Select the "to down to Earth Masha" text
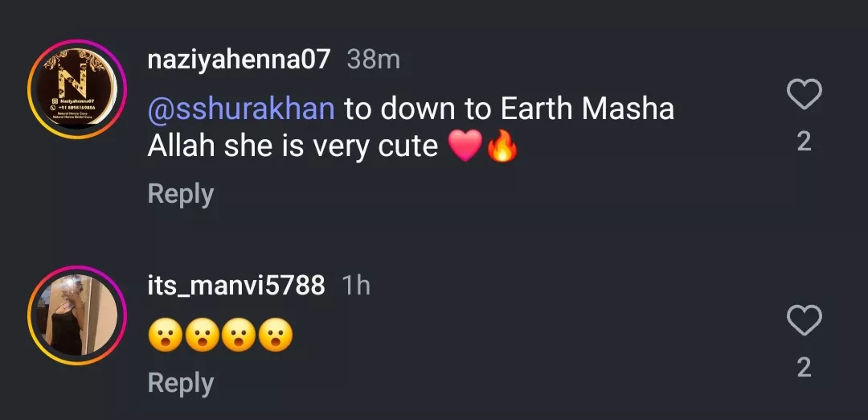The width and height of the screenshot is (868, 420). [509, 109]
